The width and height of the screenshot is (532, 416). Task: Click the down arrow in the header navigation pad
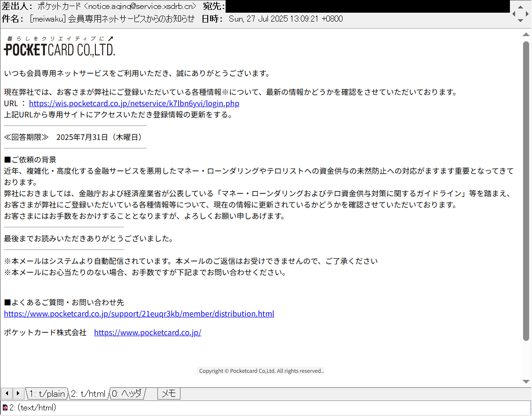pos(520,21)
